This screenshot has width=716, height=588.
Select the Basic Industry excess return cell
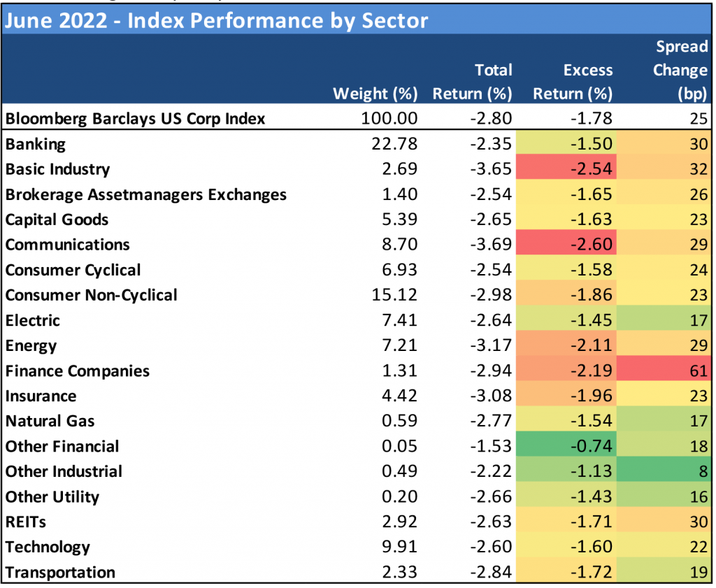566,169
